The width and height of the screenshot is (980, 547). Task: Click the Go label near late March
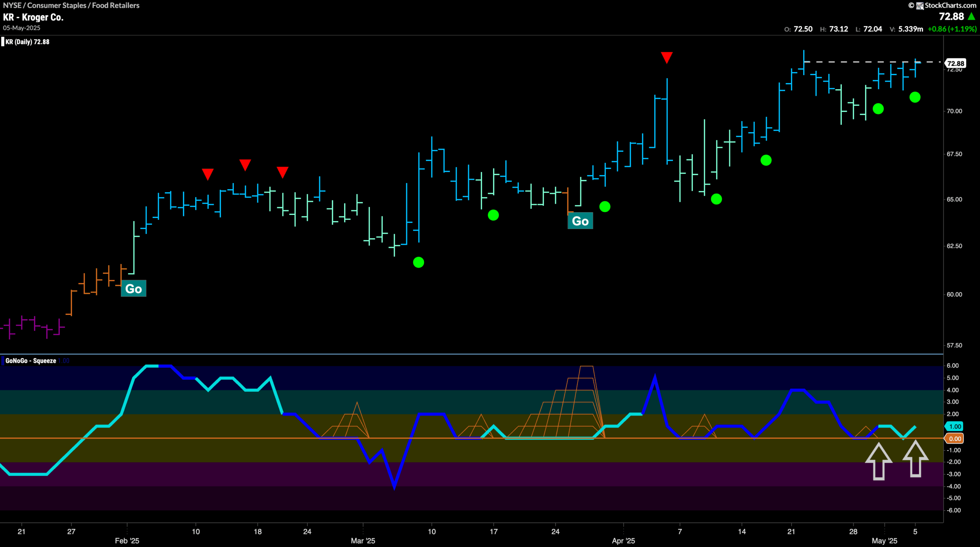[x=580, y=221]
